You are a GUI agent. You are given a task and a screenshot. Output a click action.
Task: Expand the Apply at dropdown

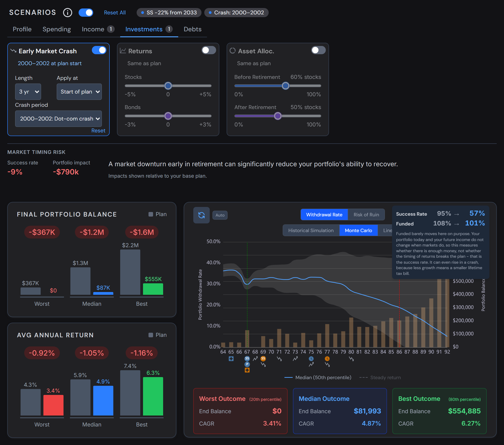(79, 91)
